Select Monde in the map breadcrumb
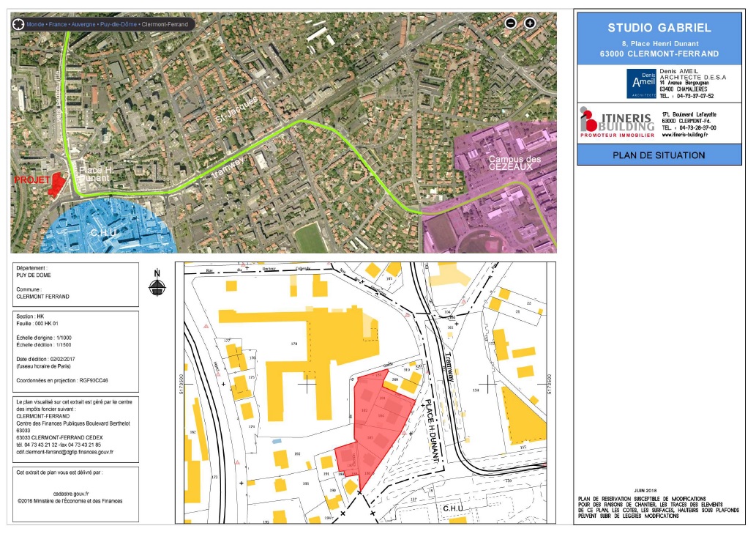The width and height of the screenshot is (756, 534). (34, 24)
